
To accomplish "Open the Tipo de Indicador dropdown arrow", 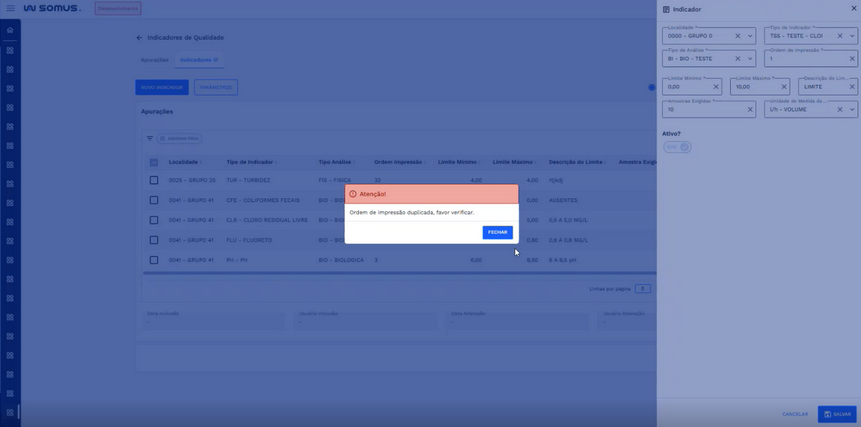I will pos(852,36).
